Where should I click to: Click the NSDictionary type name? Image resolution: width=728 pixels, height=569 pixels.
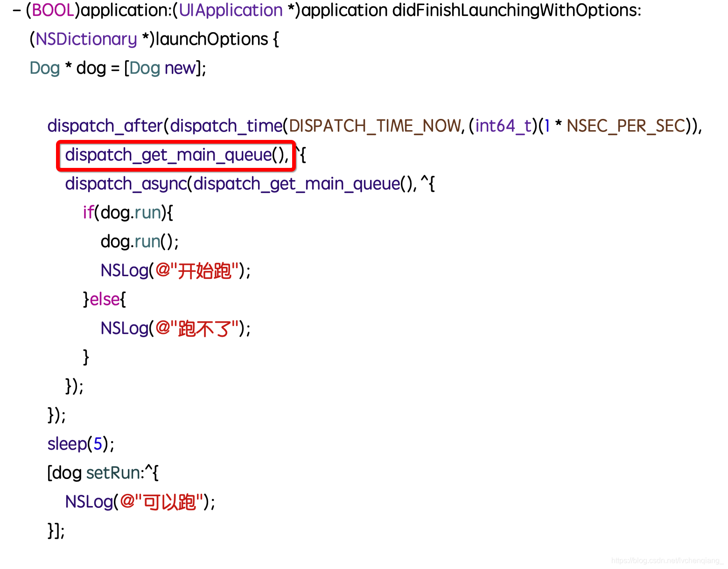click(86, 39)
